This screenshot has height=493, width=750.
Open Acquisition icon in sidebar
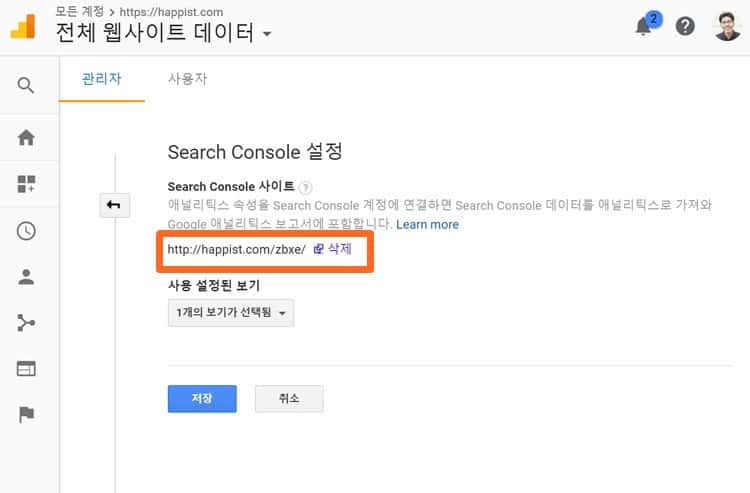(x=27, y=323)
